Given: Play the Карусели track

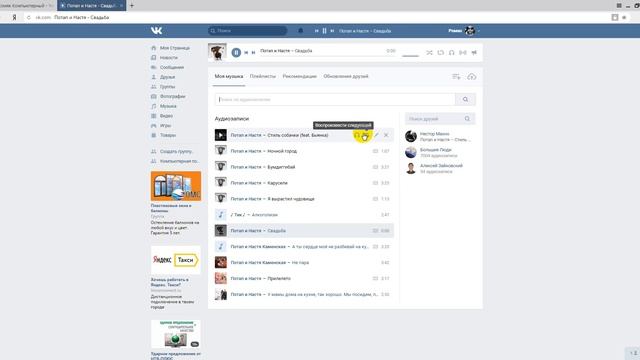Looking at the screenshot, I should click(221, 183).
